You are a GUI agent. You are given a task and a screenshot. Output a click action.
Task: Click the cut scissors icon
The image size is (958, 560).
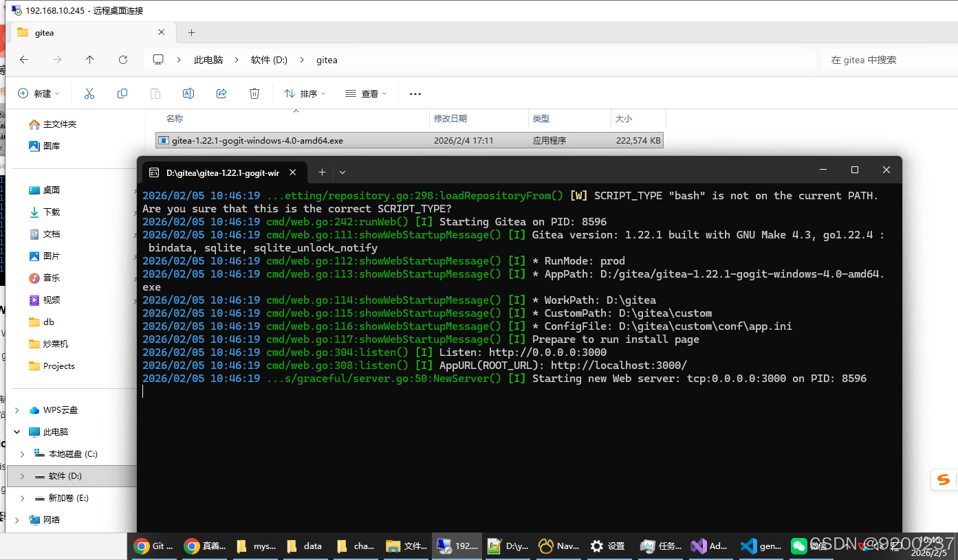89,93
